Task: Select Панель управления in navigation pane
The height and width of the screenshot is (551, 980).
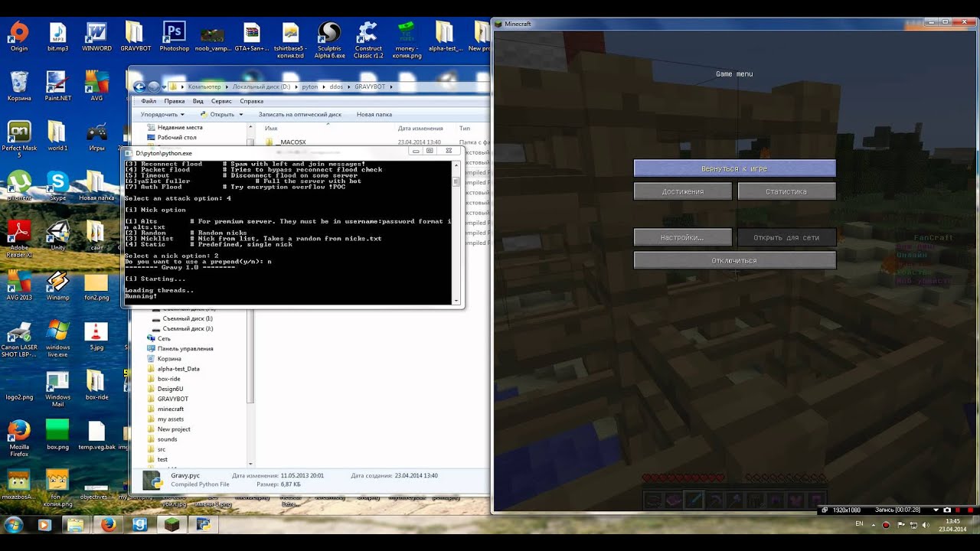Action: 179,348
